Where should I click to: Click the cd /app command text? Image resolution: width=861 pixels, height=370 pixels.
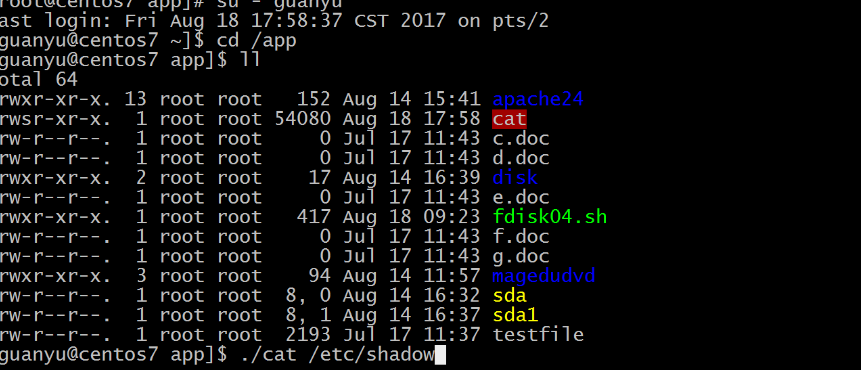point(256,41)
